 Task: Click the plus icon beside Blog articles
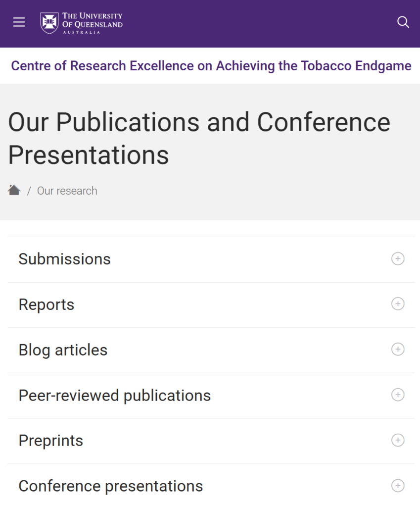pyautogui.click(x=398, y=350)
